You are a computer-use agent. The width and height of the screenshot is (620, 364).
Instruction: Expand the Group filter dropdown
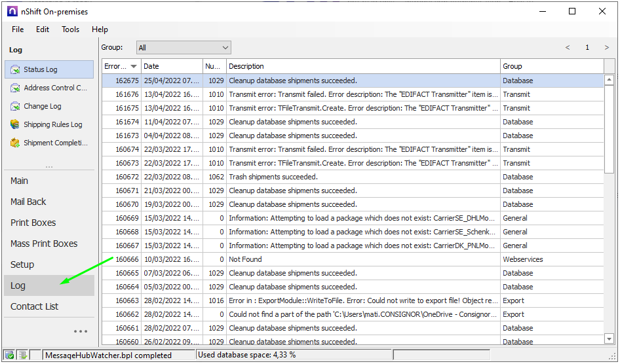[x=225, y=48]
